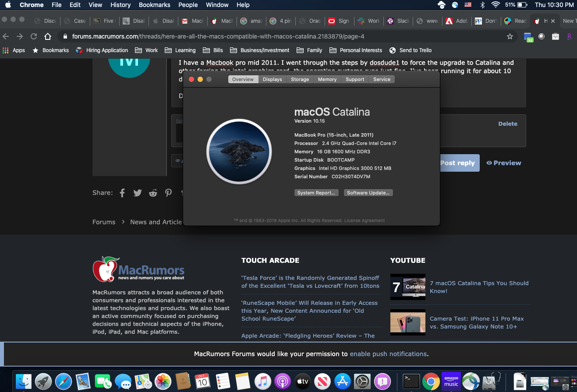The image size is (577, 392).
Task: Open FaceTime in the dock
Action: [103, 381]
